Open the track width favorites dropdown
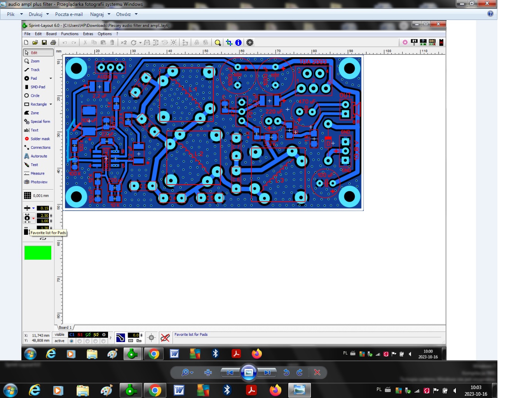 pyautogui.click(x=33, y=208)
